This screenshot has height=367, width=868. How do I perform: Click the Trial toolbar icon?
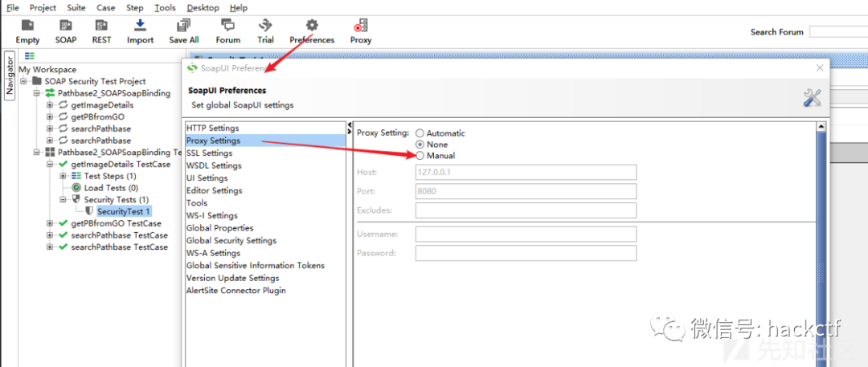266,26
